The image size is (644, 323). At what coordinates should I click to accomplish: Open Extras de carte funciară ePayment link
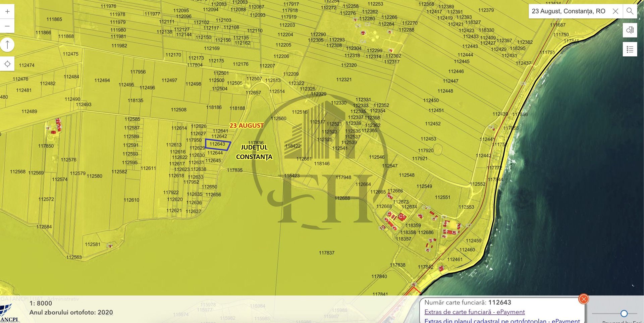click(474, 312)
